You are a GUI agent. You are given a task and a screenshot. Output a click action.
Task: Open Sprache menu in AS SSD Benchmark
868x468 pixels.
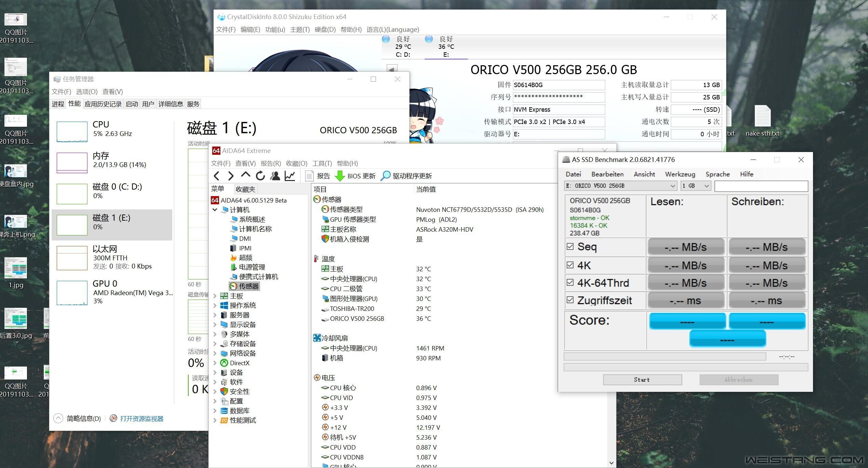tap(718, 174)
